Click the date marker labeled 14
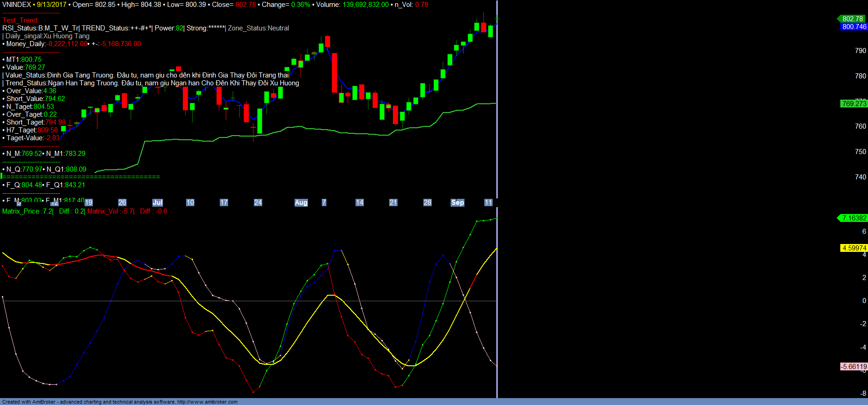Screen dimensions: 868x405 click(360, 202)
